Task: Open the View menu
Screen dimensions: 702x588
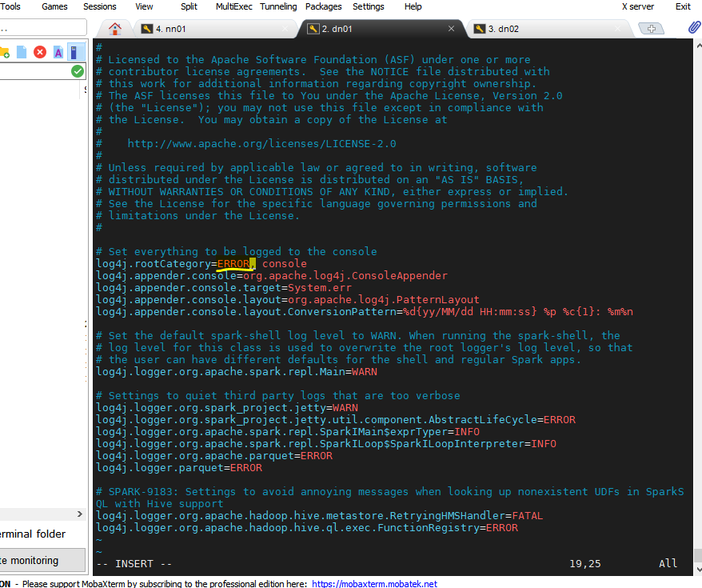Action: 144,6
